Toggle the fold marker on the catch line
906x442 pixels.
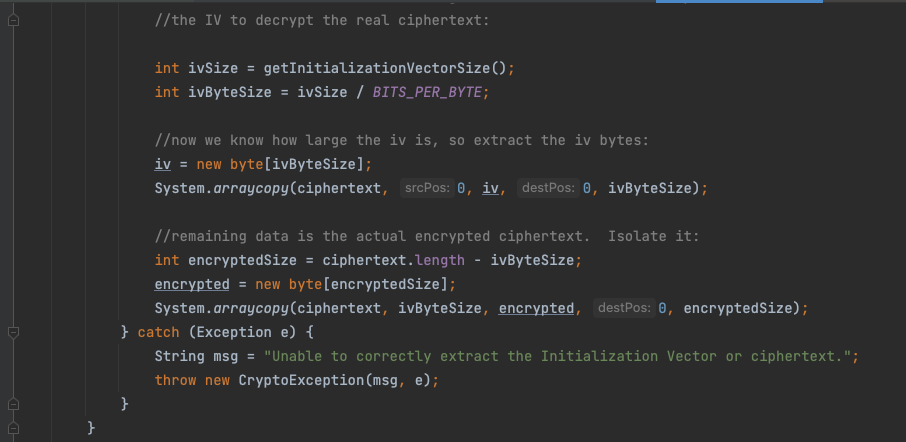point(13,332)
